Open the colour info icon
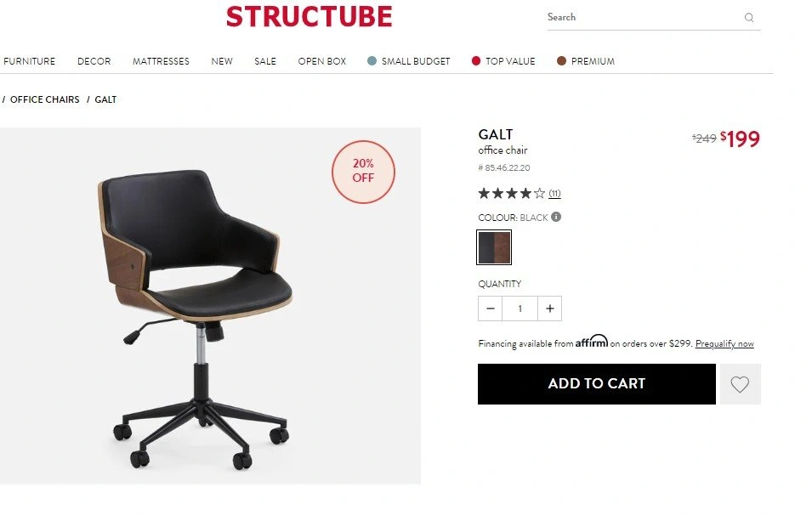 coord(556,217)
